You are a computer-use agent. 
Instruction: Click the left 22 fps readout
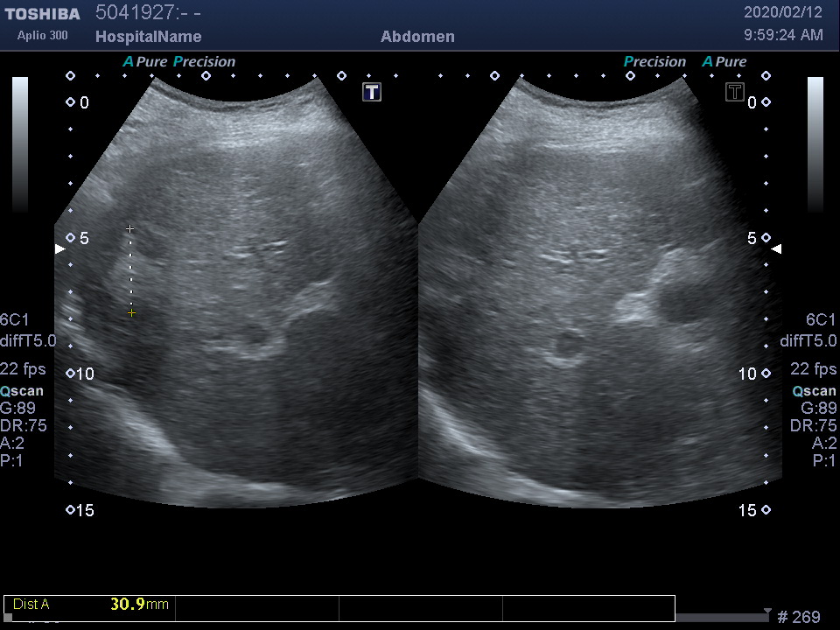tap(23, 369)
